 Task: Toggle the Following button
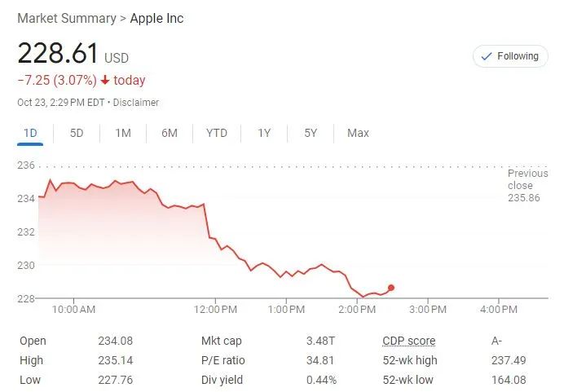tap(510, 56)
